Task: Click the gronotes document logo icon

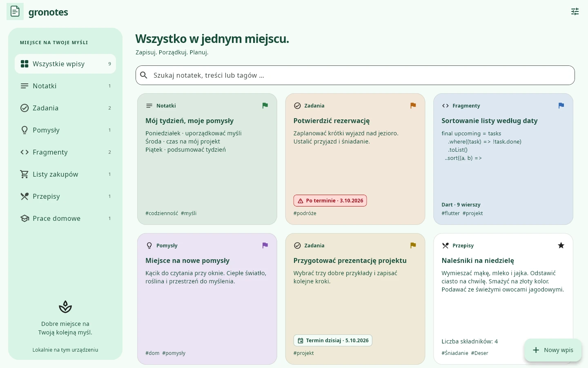Action: 15,11
